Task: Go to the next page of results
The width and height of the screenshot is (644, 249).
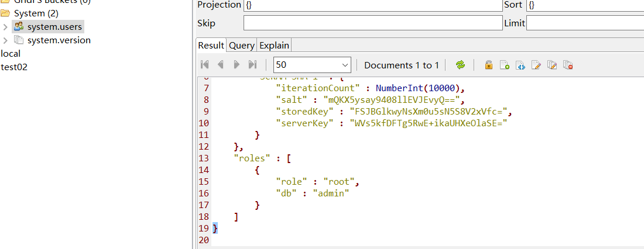Action: [237, 64]
